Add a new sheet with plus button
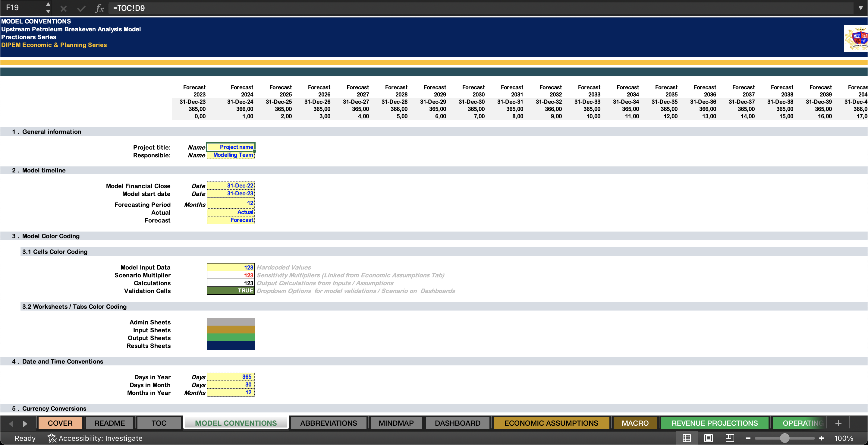The height and width of the screenshot is (445, 868). [838, 423]
